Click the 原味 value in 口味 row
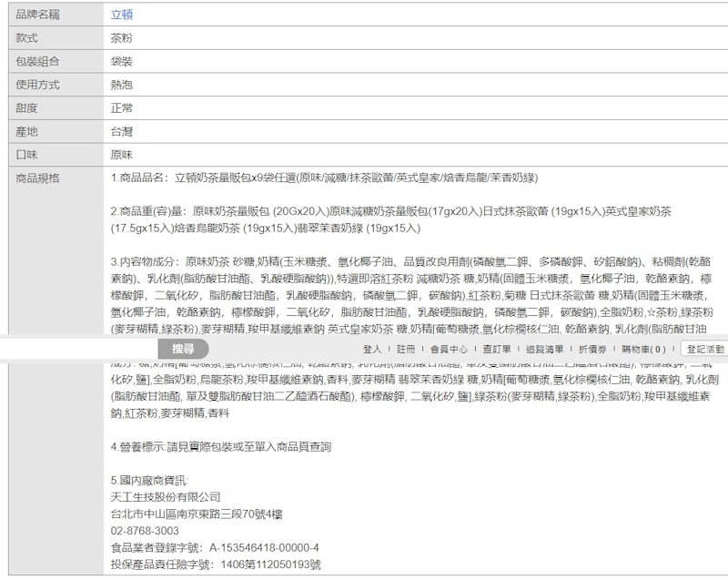This screenshot has height=580, width=728. point(122,155)
